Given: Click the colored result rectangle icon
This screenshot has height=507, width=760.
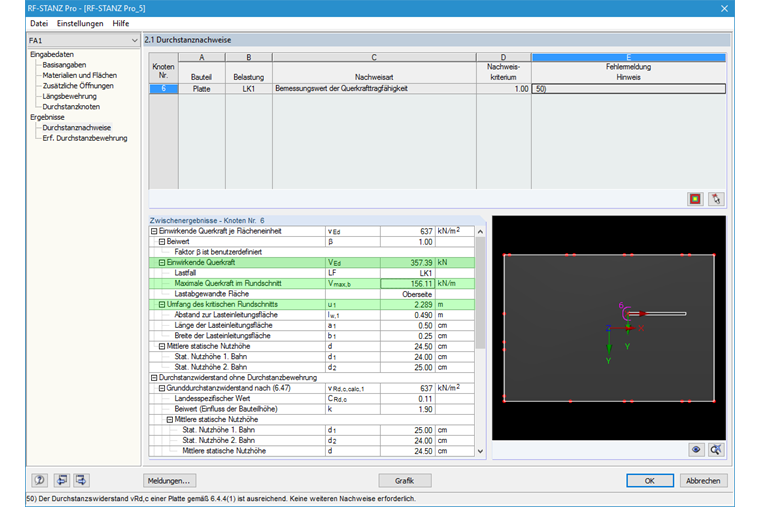Looking at the screenshot, I should 695,199.
